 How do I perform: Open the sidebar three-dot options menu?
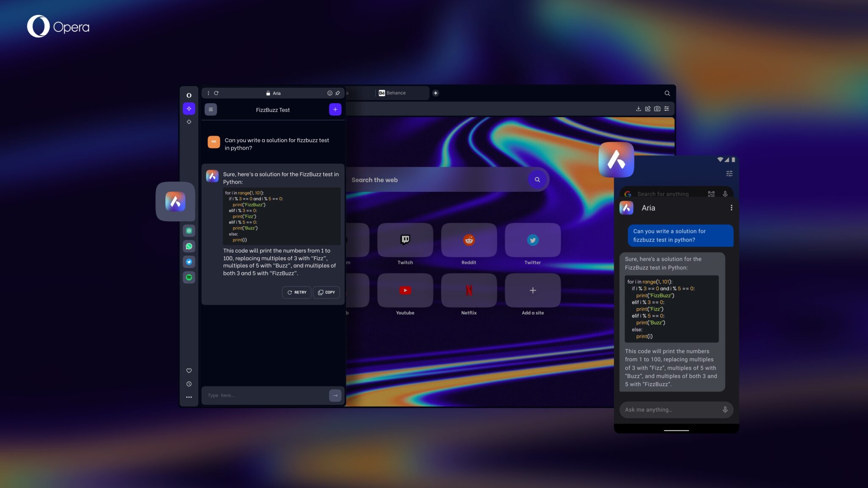(189, 397)
